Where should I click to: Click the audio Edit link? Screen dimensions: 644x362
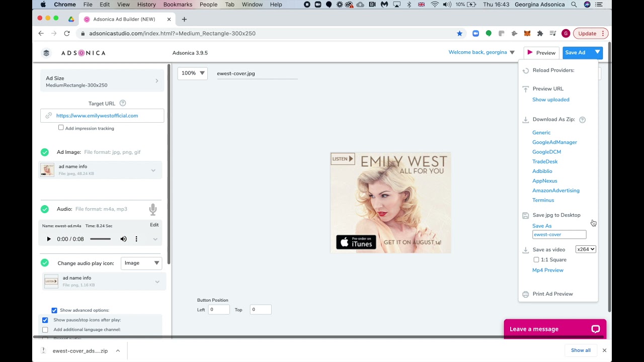(154, 225)
